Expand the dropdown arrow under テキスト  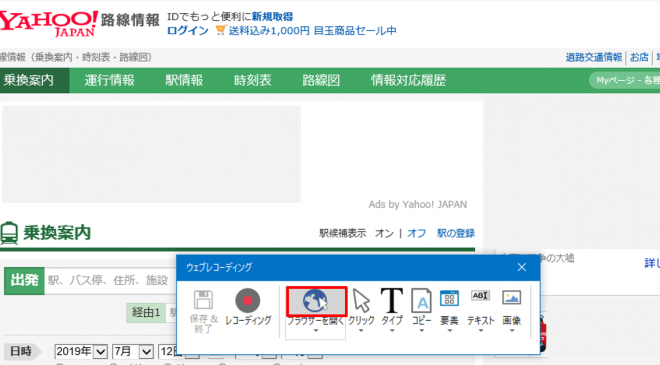(x=480, y=331)
